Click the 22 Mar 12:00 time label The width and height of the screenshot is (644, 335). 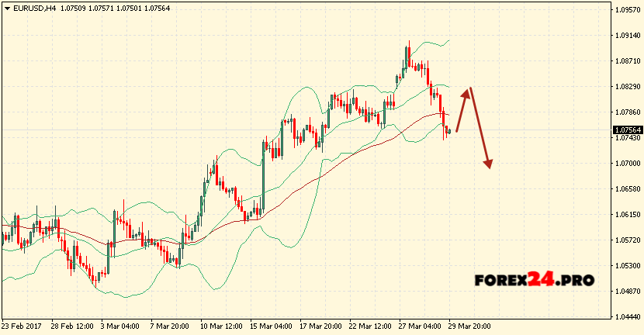point(371,326)
